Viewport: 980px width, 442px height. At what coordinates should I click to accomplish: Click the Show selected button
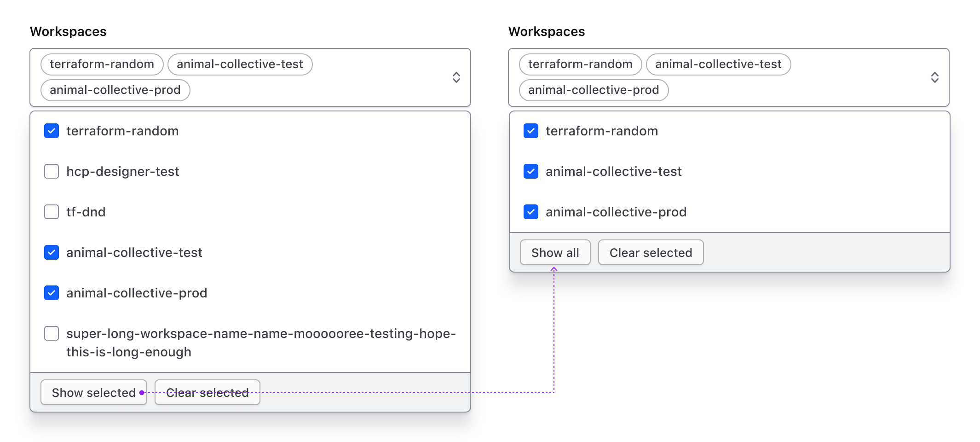(x=93, y=392)
